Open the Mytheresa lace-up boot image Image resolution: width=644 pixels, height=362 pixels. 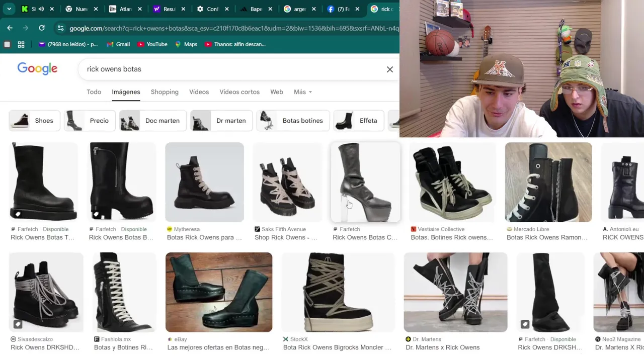click(204, 182)
